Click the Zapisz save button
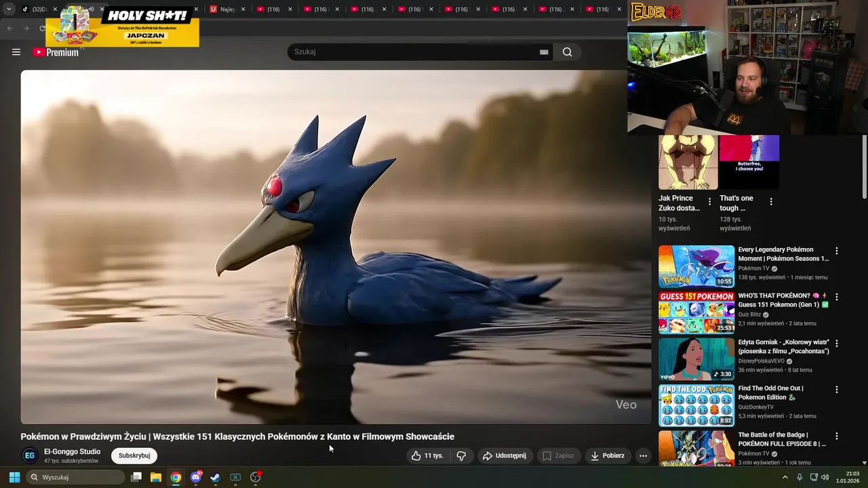Screen dimensions: 868x488 [559, 455]
